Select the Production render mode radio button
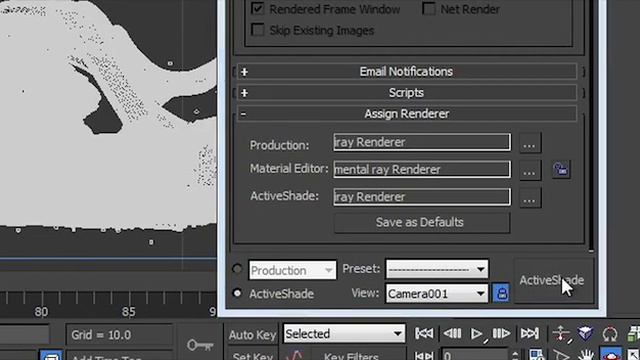Image resolution: width=640 pixels, height=360 pixels. tap(237, 269)
